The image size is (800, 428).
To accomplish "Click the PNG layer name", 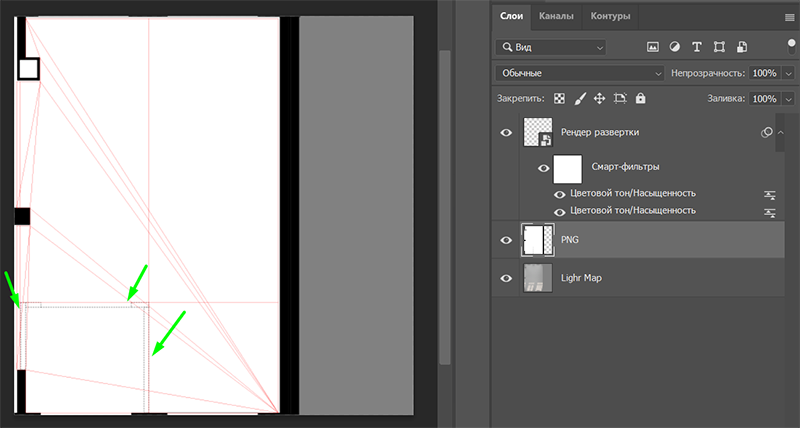I will tap(570, 240).
